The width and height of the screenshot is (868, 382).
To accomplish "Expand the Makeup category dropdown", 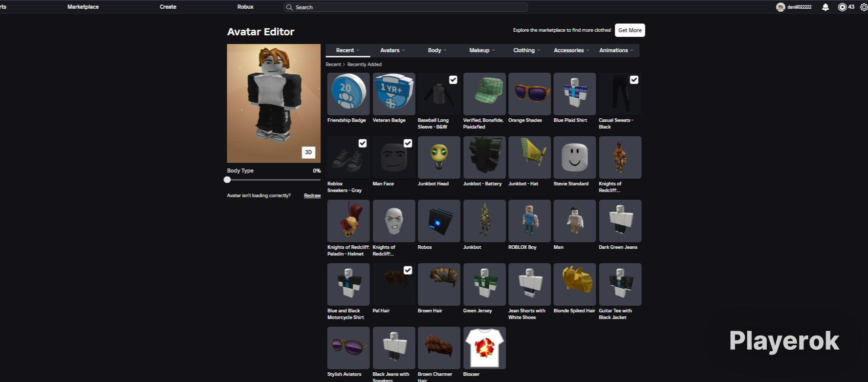I will (482, 50).
